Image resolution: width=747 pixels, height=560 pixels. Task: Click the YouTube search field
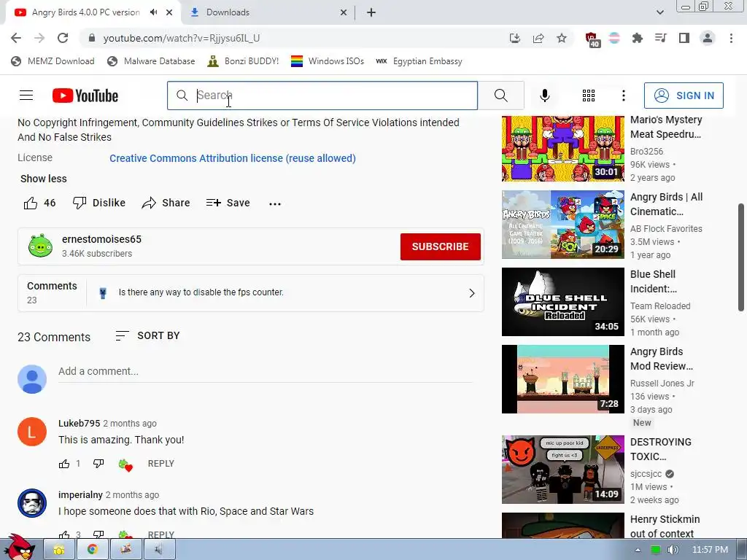322,96
